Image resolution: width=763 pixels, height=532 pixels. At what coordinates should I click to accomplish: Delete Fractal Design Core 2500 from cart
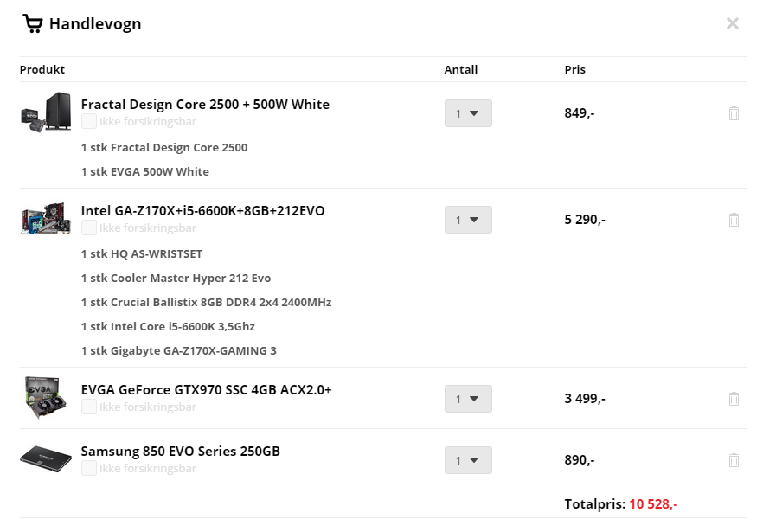(x=734, y=113)
